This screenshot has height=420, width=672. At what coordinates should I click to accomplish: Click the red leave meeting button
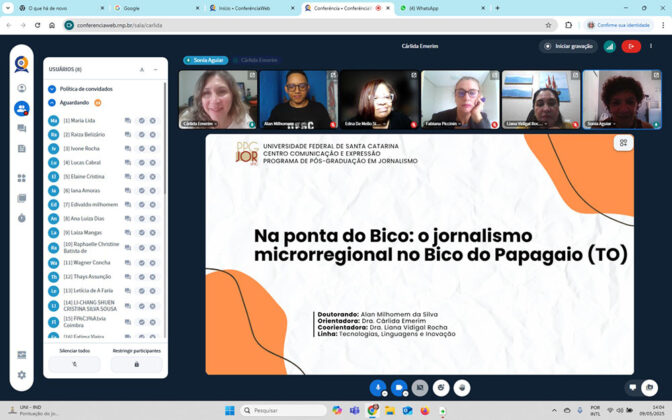631,46
